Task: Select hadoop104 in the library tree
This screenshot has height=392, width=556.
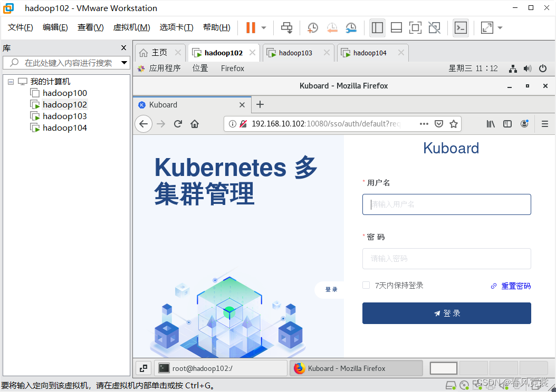Action: (x=64, y=128)
